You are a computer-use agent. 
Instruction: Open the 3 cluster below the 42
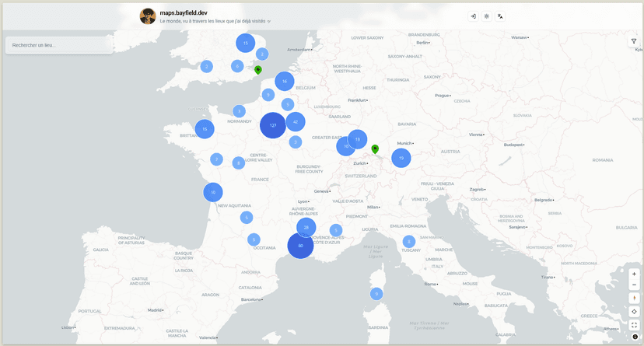pyautogui.click(x=296, y=142)
